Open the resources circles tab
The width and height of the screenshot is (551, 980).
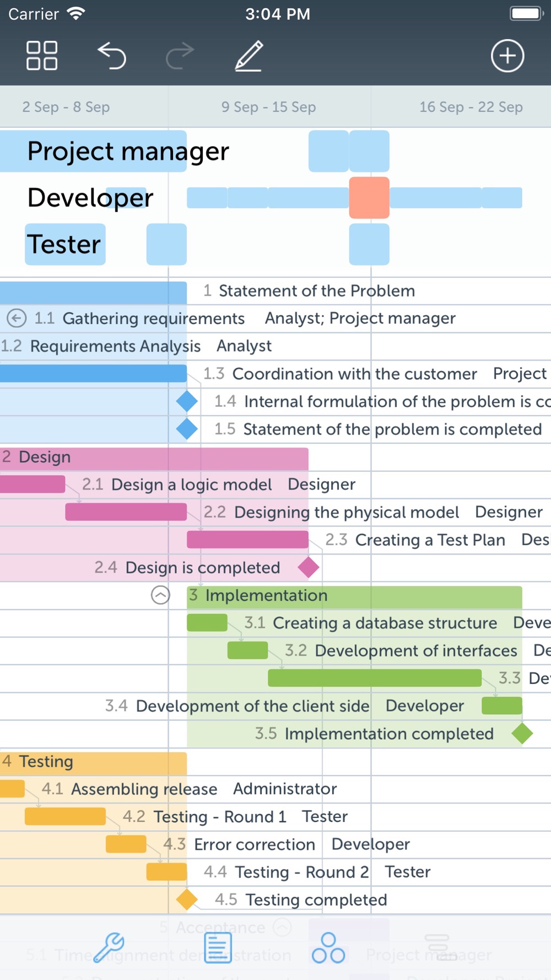(x=328, y=947)
